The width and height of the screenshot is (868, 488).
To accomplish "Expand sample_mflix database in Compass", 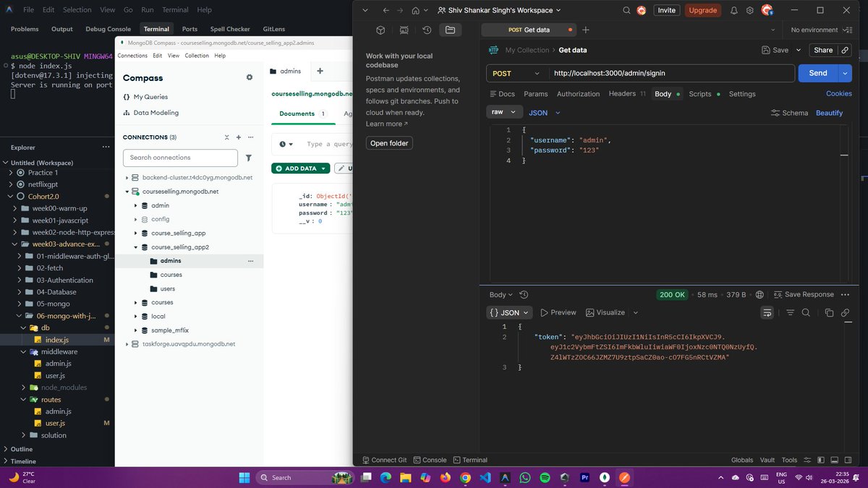I will click(x=135, y=330).
